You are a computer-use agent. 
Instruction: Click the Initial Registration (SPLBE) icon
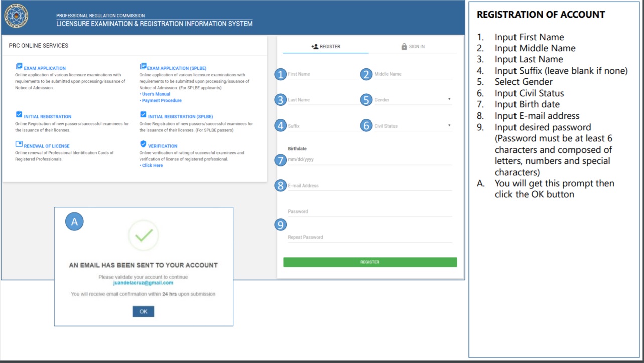pos(143,114)
